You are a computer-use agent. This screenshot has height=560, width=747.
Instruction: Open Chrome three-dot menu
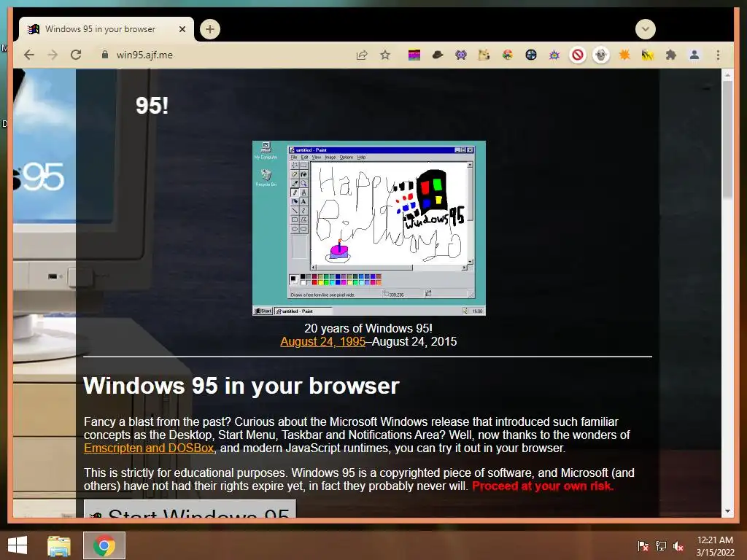pos(718,55)
